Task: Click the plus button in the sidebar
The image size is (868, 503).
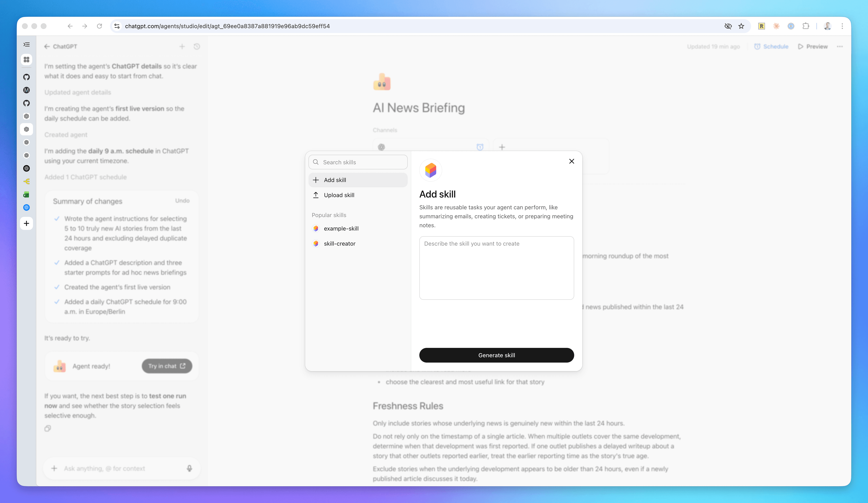Action: [26, 223]
